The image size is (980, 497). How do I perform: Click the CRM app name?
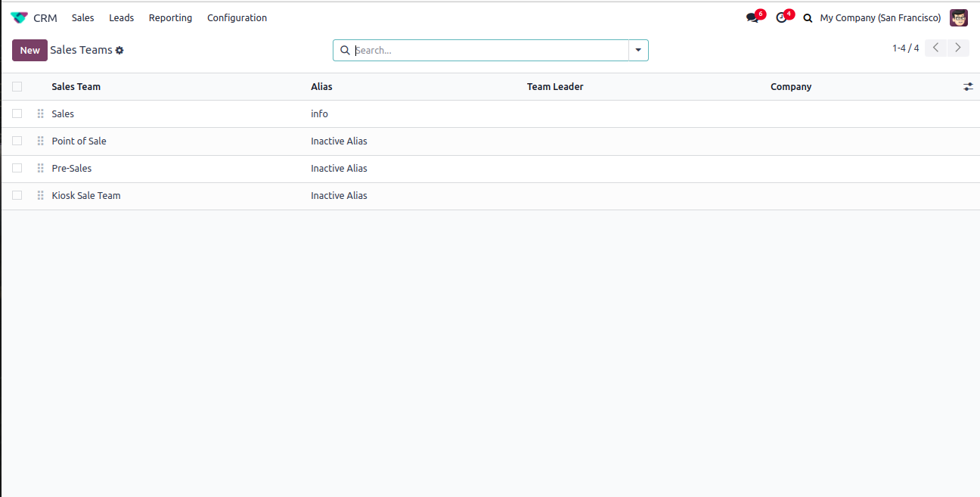45,18
